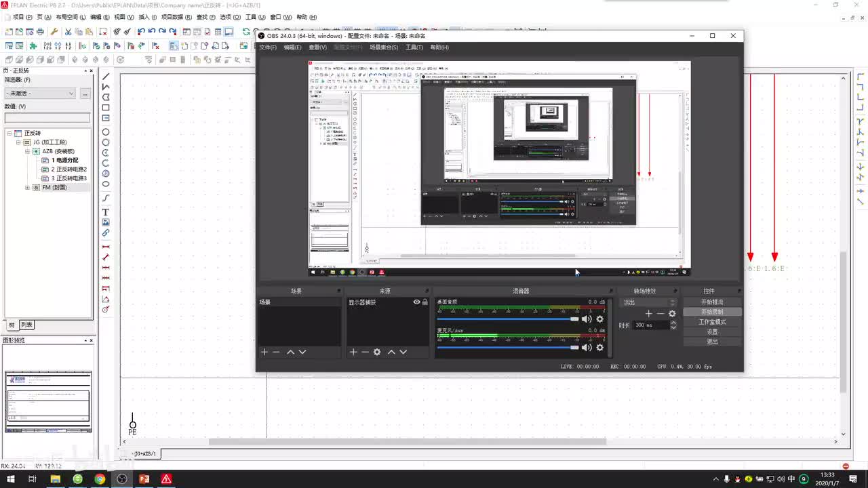Collapse the AZB (安装板) tree node
Viewport: 868px width, 488px height.
click(x=27, y=151)
